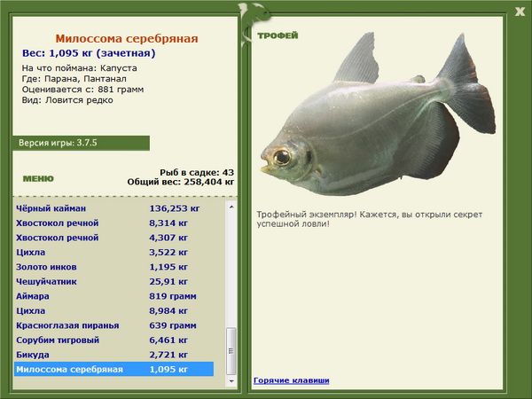Click the fish list scroll down arrow
The image size is (532, 399).
point(231,381)
